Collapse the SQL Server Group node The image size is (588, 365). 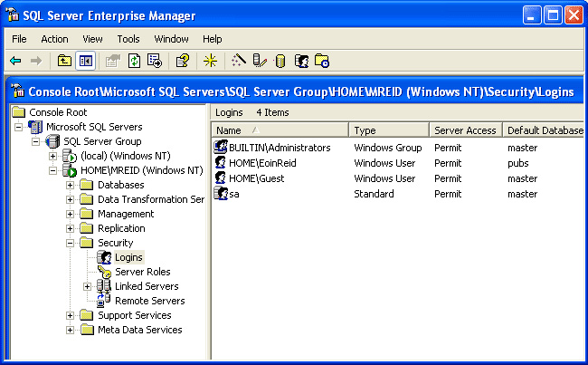tap(35, 141)
